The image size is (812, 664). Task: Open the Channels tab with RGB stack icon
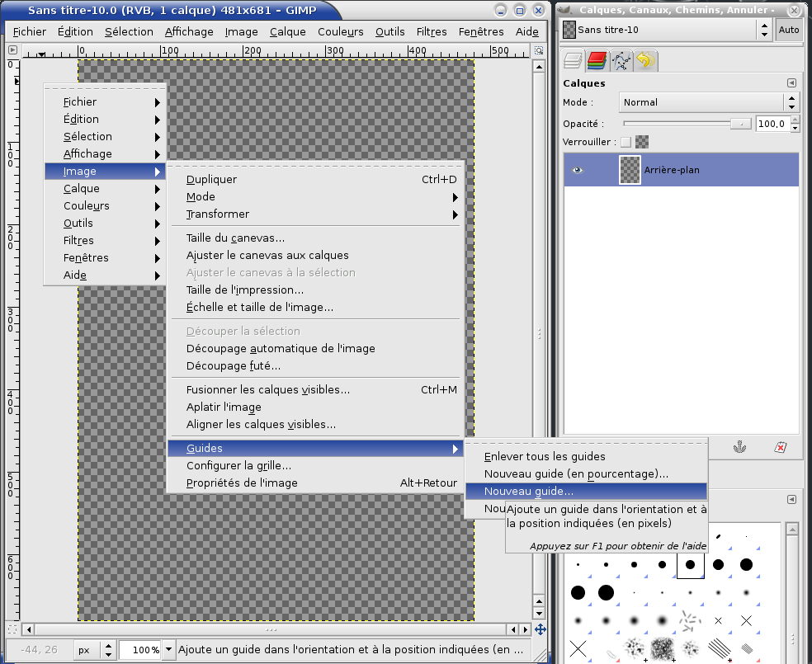click(597, 61)
